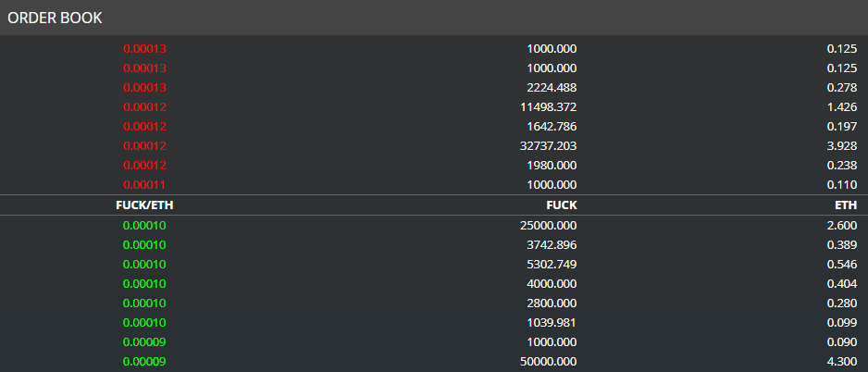Click the FUCK amount column header
The width and height of the screenshot is (868, 372).
pyautogui.click(x=562, y=205)
